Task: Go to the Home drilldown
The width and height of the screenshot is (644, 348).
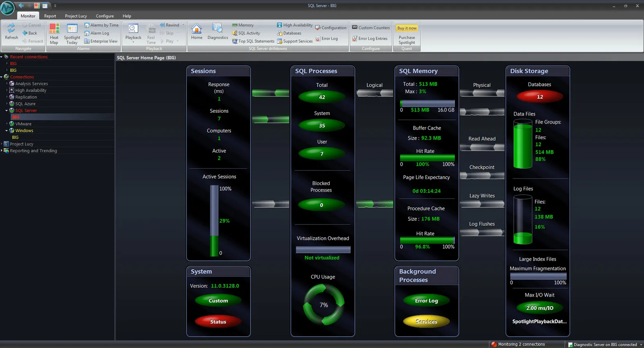Action: point(197,31)
